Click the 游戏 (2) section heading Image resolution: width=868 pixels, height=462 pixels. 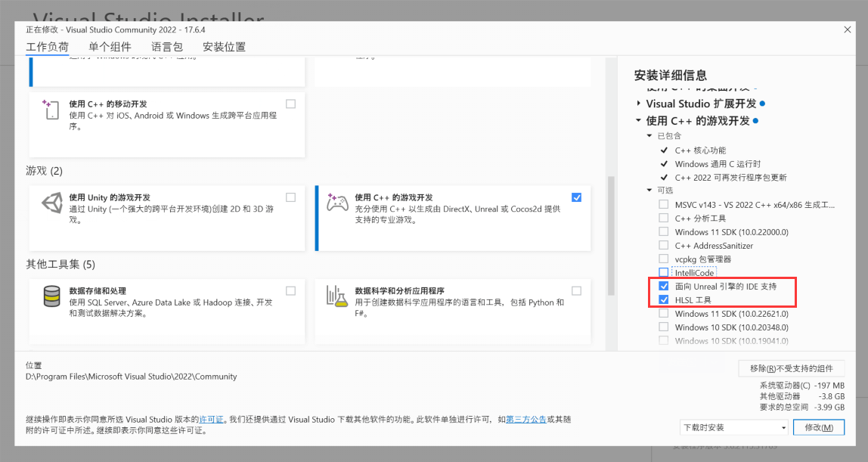(x=45, y=171)
